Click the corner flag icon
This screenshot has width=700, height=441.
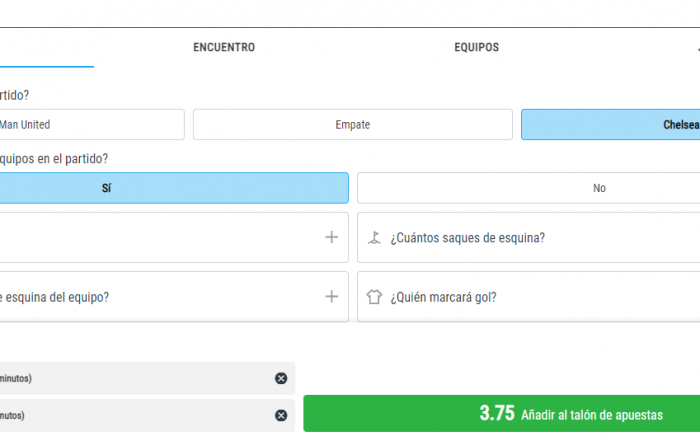pos(375,238)
